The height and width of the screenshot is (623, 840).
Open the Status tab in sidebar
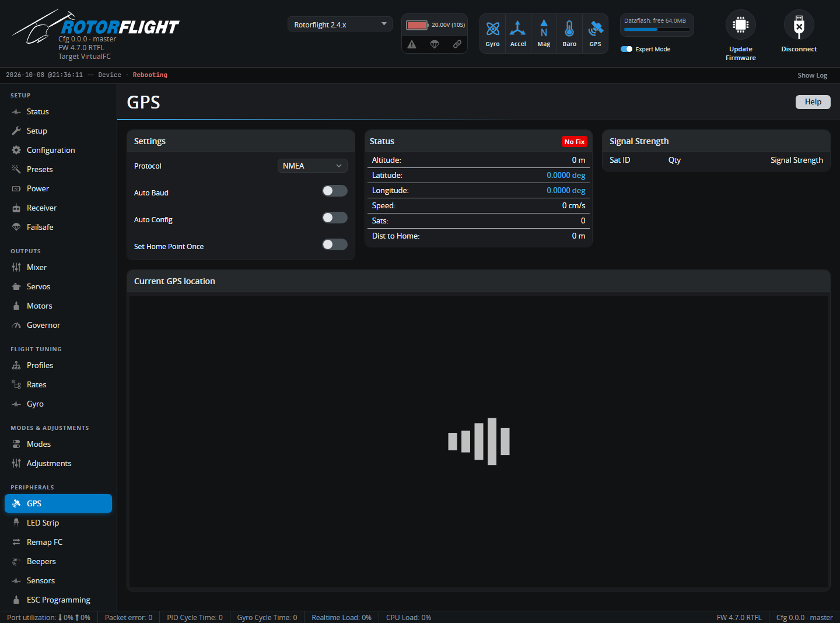(58, 111)
